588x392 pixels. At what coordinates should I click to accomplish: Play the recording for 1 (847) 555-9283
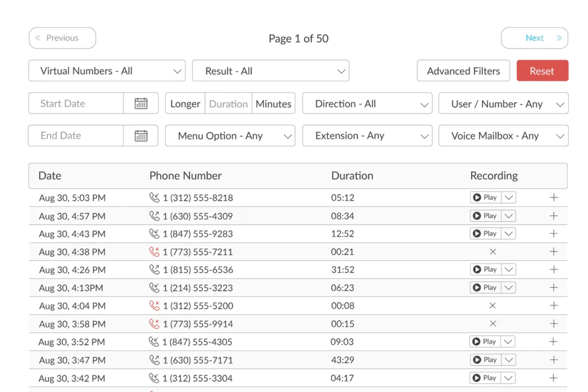pyautogui.click(x=485, y=234)
